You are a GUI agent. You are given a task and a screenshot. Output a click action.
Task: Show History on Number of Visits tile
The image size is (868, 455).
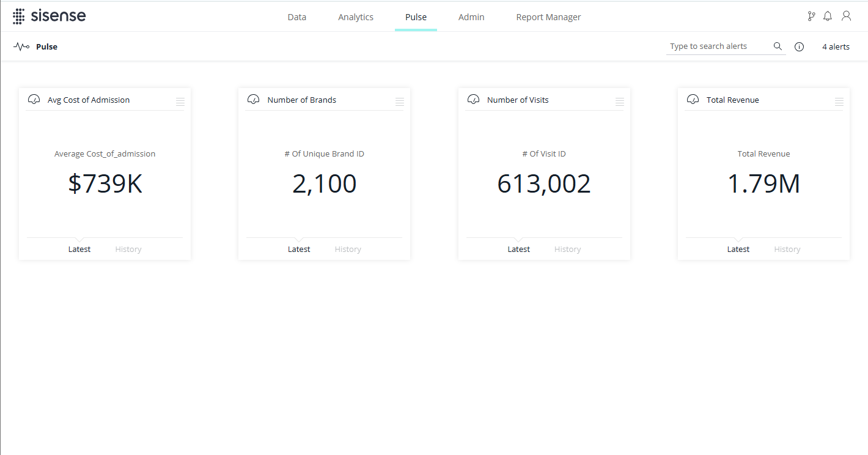567,250
